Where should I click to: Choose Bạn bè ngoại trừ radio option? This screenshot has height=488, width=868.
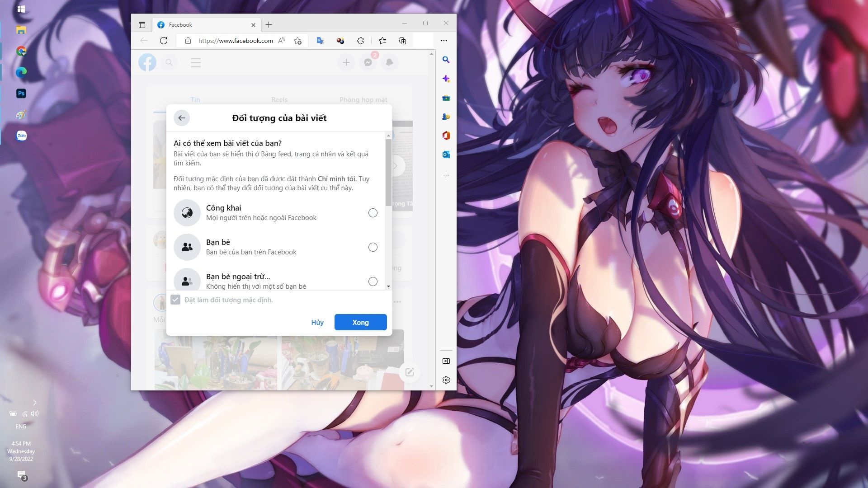coord(373,282)
